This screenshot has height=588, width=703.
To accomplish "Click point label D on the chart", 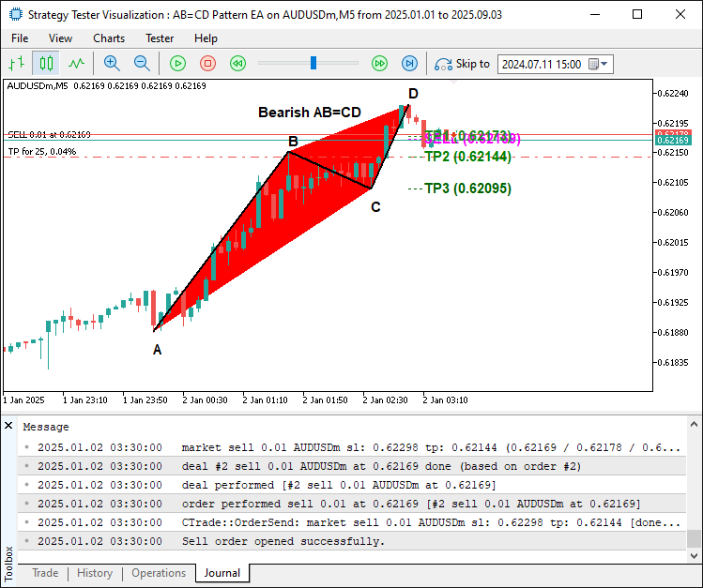I will pos(413,94).
